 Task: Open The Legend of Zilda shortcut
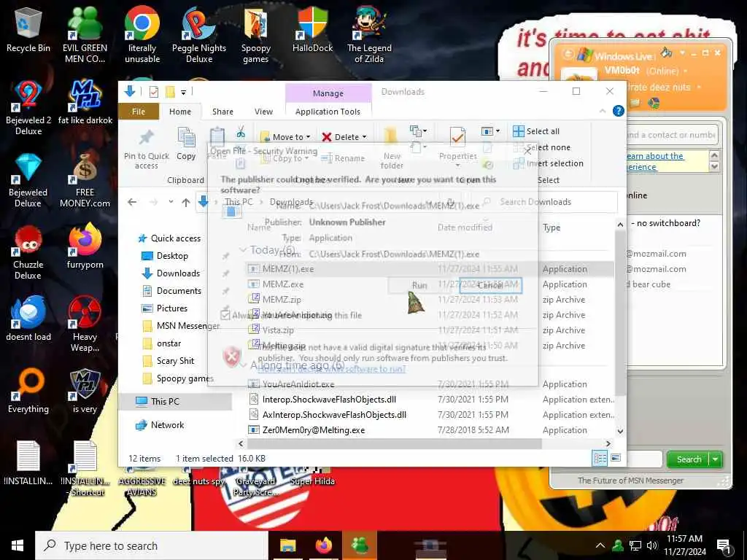coord(369,34)
